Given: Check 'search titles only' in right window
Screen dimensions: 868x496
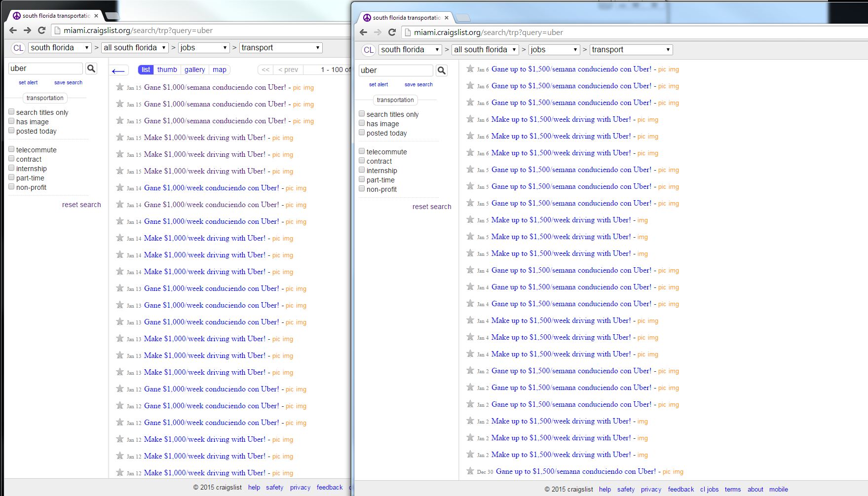Looking at the screenshot, I should [362, 114].
